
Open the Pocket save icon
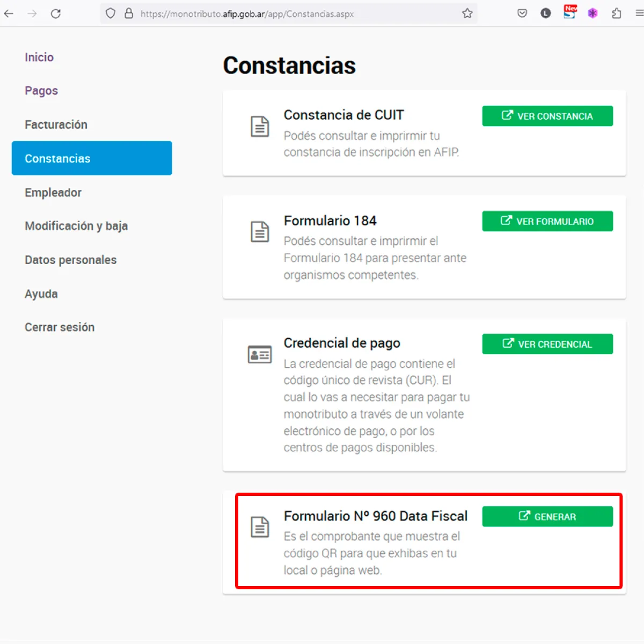pyautogui.click(x=522, y=13)
